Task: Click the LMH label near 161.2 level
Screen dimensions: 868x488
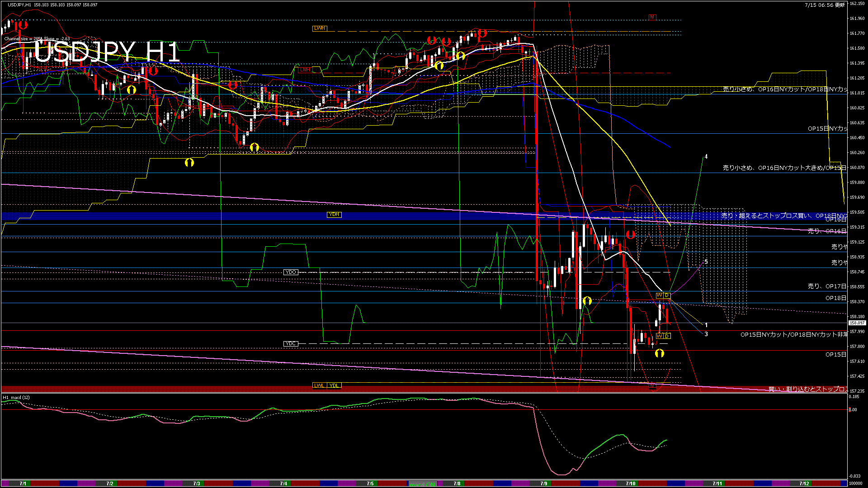Action: 305,70
